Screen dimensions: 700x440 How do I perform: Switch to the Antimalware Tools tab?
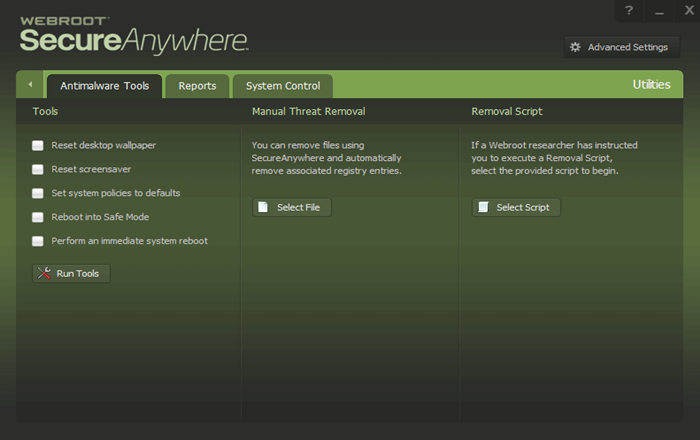click(x=104, y=86)
